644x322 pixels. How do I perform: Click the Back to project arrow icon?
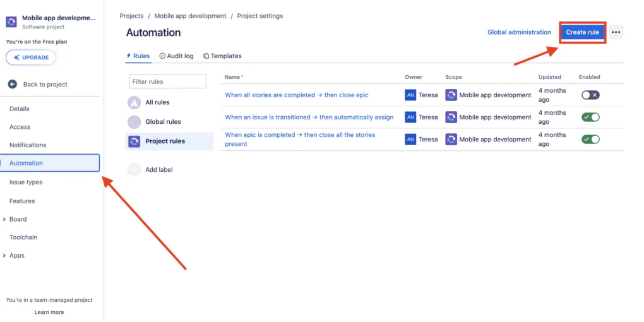(13, 84)
